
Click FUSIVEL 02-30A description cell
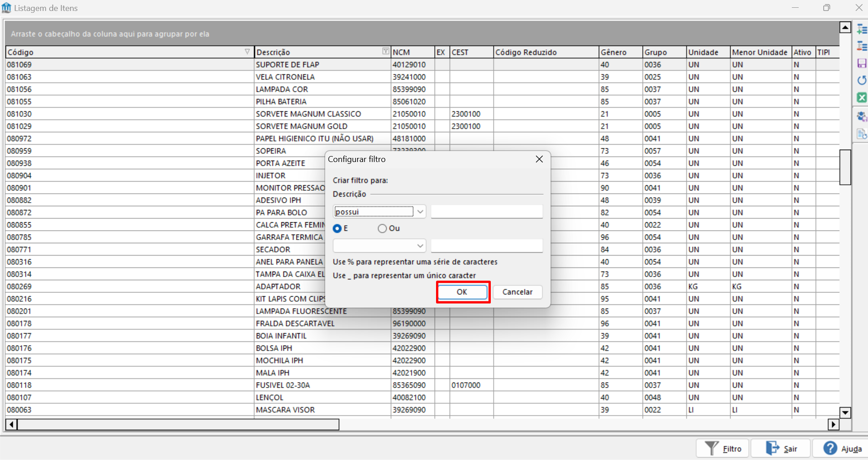[x=322, y=385]
